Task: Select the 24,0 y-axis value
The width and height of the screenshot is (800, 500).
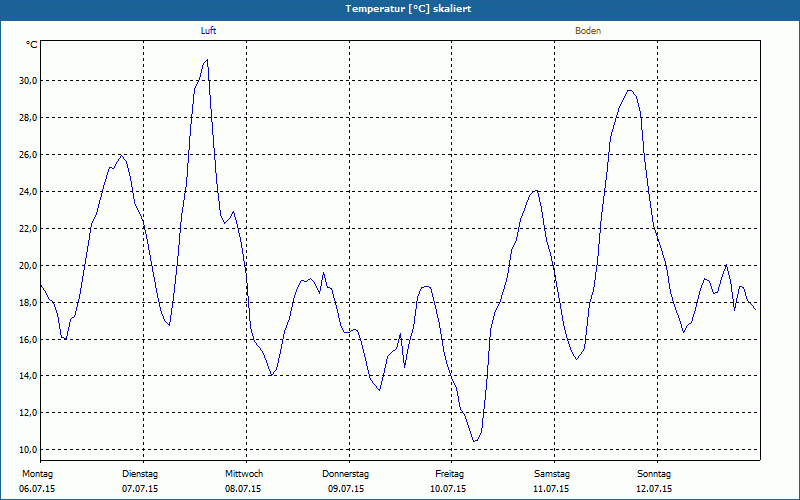Action: click(28, 192)
